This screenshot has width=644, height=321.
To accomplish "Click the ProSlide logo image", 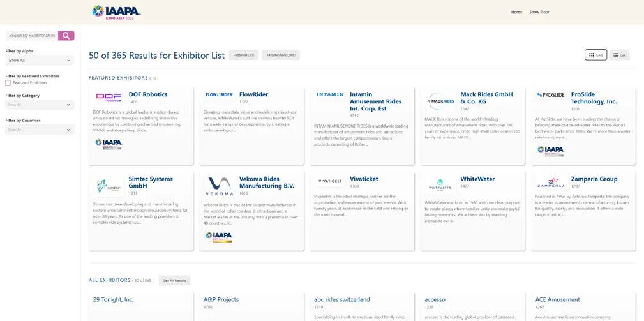I will 551,95.
